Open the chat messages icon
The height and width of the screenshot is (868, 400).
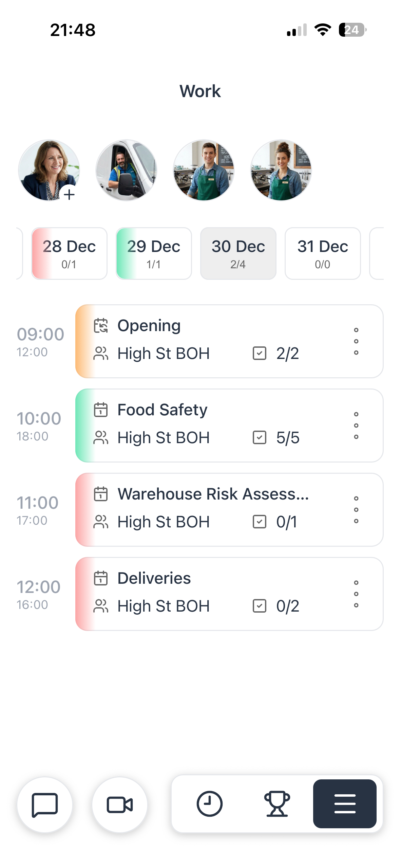[45, 804]
